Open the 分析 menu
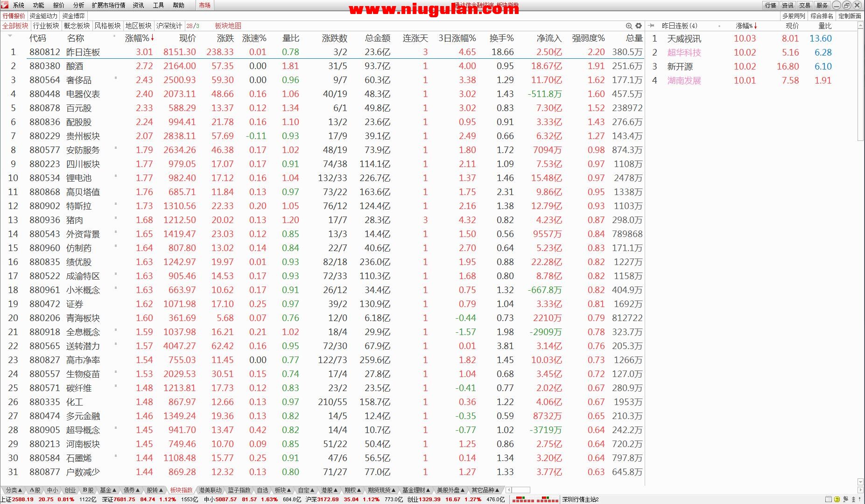 click(x=79, y=5)
